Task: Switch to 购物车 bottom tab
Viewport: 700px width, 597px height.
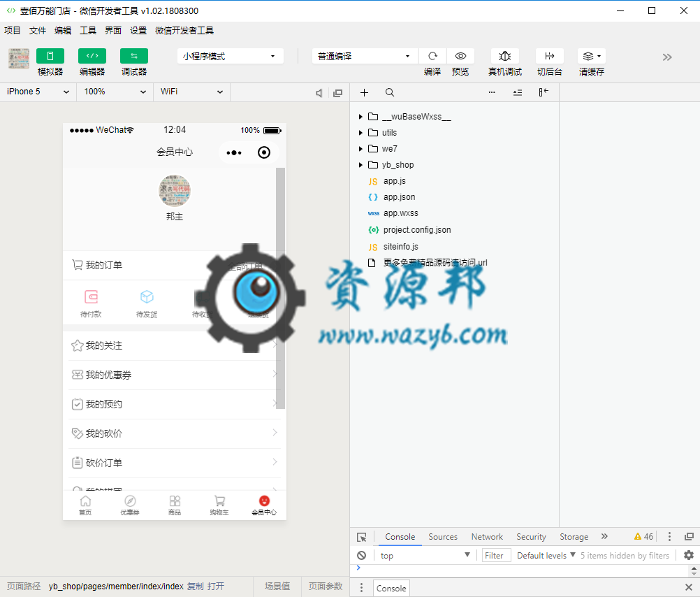Action: (x=219, y=505)
